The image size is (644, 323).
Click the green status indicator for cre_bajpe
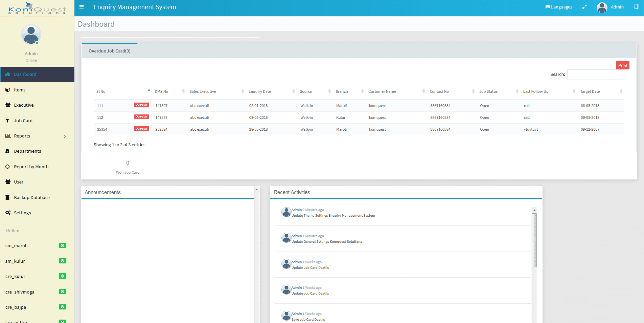coord(63,307)
